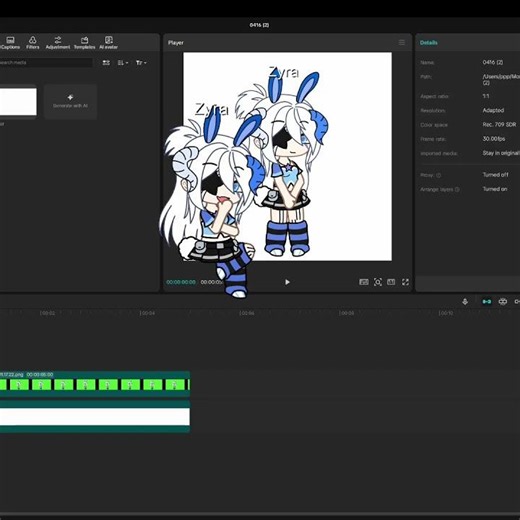Expand the media view layout dropdown

[123, 63]
